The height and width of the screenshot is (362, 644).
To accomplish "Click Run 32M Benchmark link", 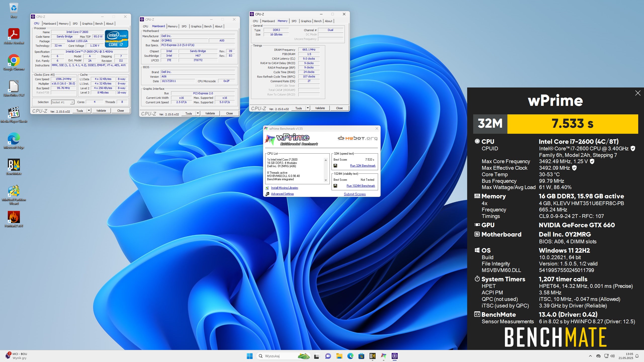I will coord(363,166).
